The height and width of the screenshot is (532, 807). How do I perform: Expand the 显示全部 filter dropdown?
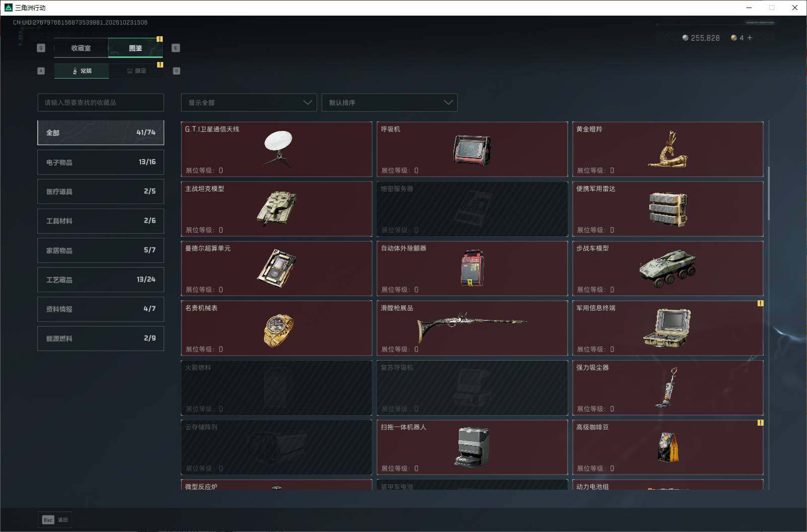coord(249,102)
